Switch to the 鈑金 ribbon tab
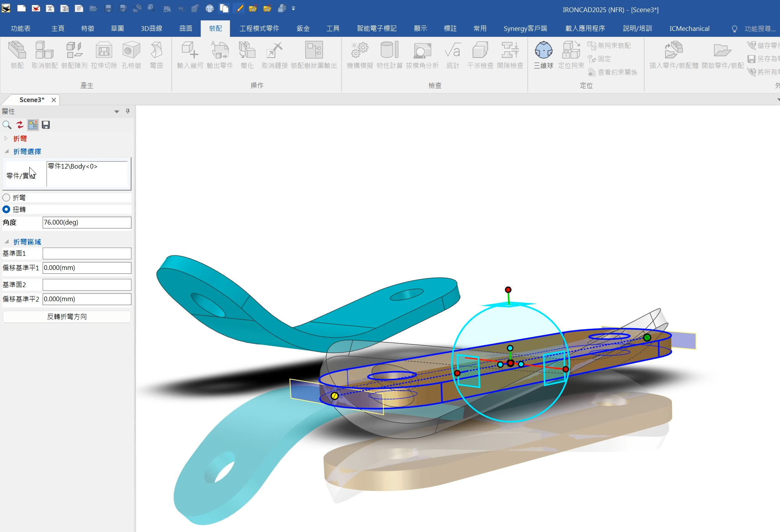 pyautogui.click(x=302, y=28)
